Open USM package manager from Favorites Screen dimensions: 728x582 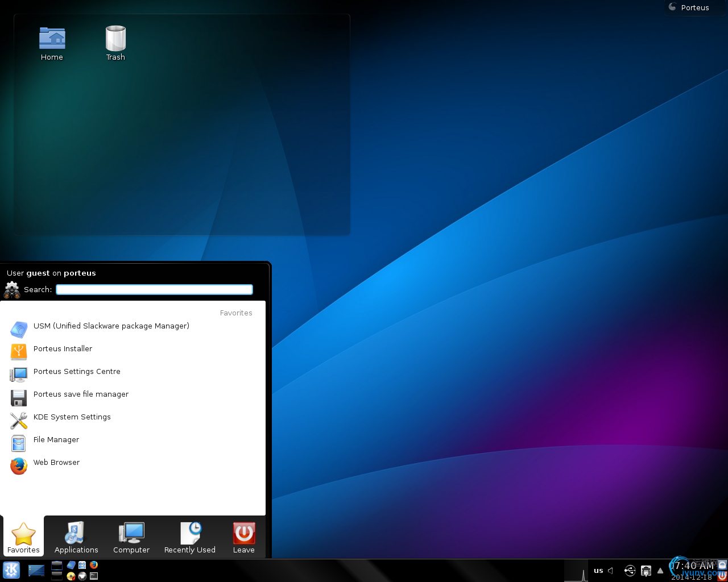click(x=111, y=326)
